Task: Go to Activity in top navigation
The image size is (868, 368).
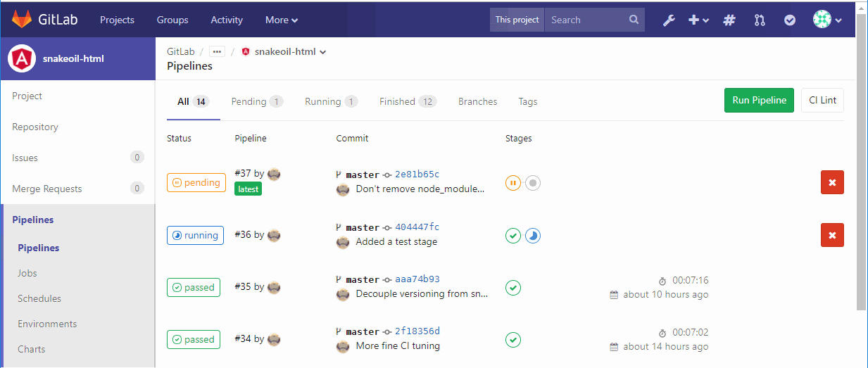Action: coord(227,20)
